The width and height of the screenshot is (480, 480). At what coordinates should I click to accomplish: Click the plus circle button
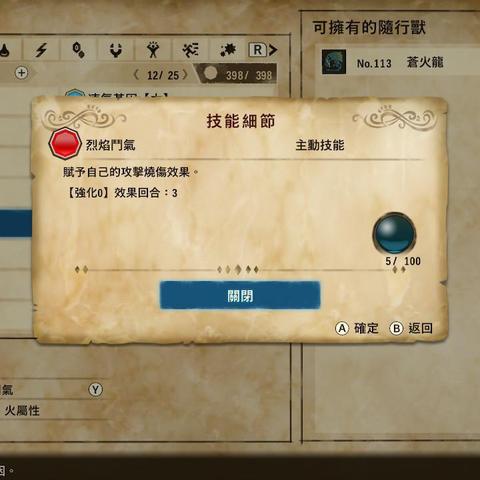(x=21, y=73)
